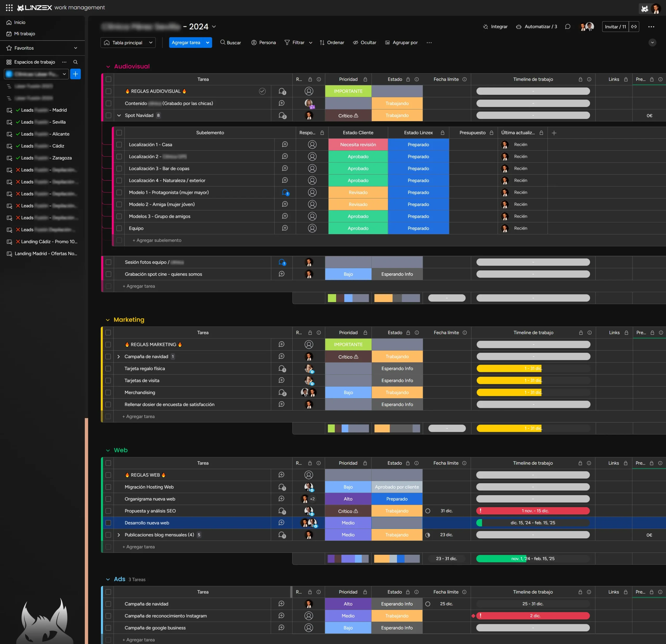Open the Automatizar robot icon
This screenshot has height=644, width=666.
click(x=518, y=27)
